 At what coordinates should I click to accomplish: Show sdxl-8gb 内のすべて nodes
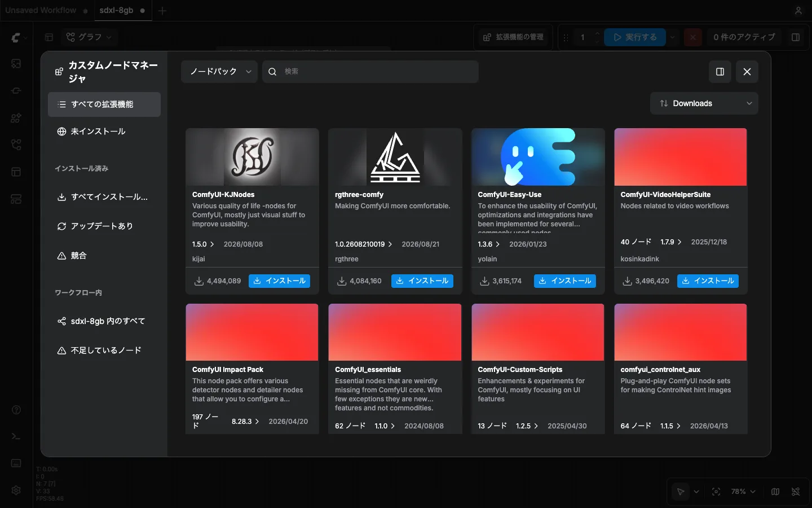pos(104,321)
